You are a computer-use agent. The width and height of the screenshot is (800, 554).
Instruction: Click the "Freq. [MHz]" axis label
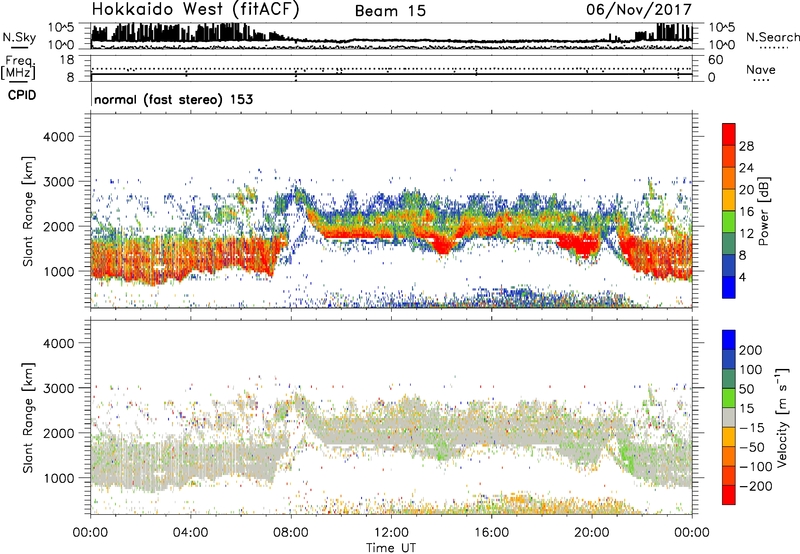[x=19, y=67]
